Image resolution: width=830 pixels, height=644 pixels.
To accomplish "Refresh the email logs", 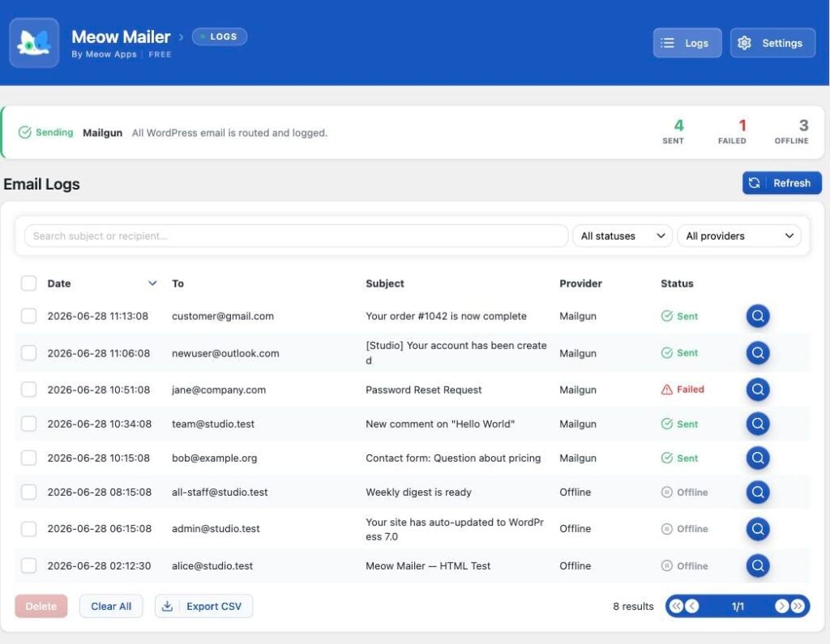I will (x=782, y=182).
